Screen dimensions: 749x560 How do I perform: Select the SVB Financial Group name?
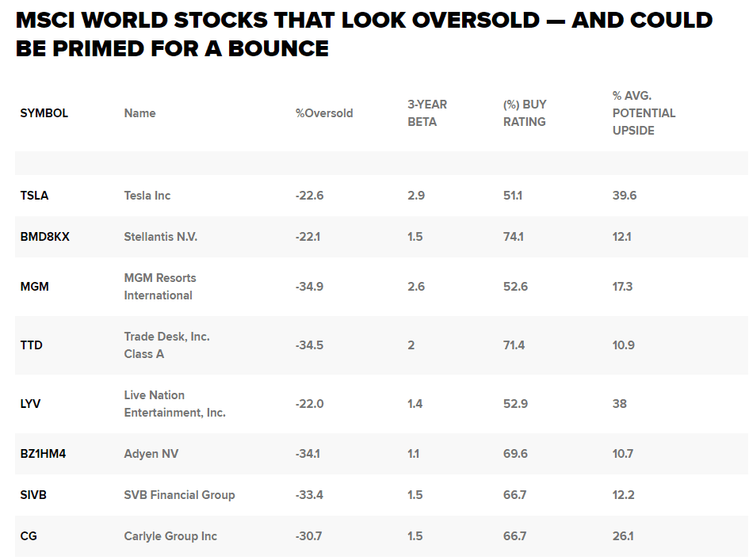tap(179, 495)
